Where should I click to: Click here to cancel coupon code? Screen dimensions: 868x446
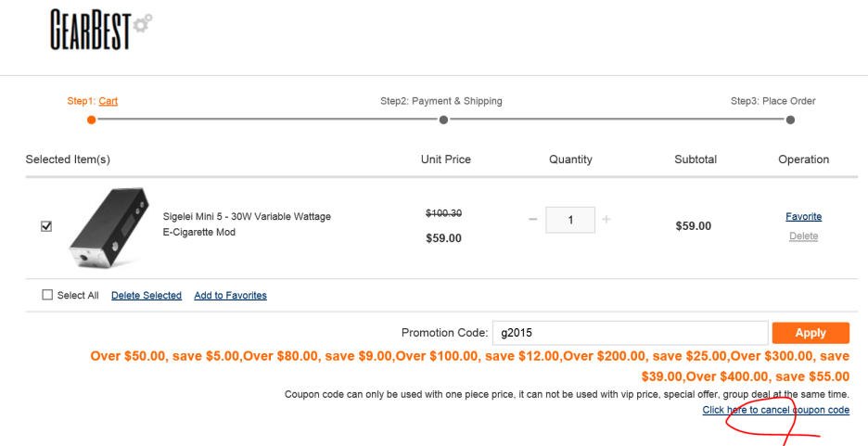pos(775,410)
